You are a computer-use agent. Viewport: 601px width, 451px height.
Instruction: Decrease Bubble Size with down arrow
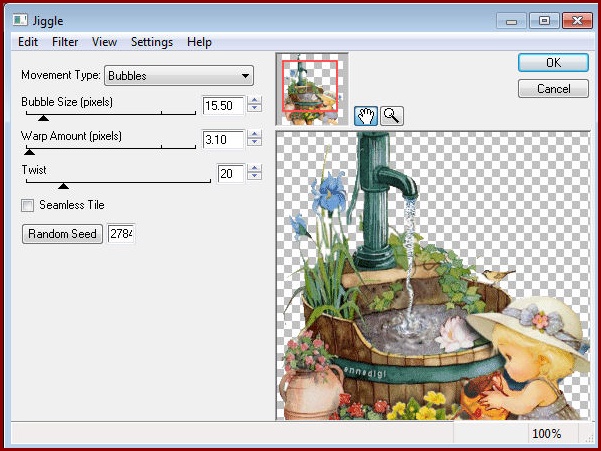click(x=255, y=108)
